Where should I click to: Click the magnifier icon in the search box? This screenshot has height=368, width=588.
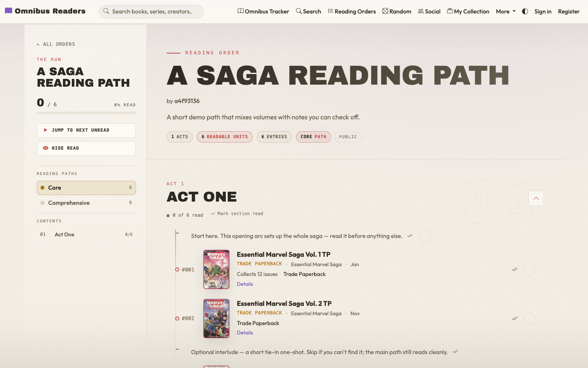pyautogui.click(x=106, y=11)
